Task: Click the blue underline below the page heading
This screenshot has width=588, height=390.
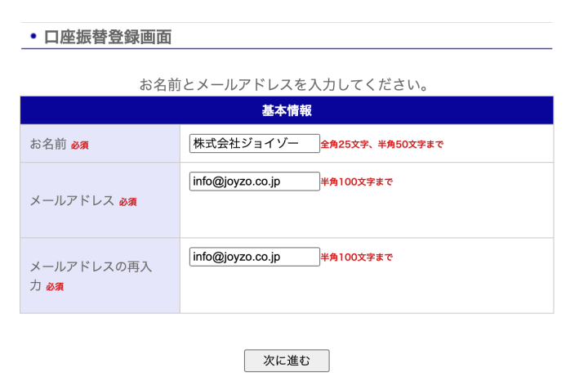Action: pyautogui.click(x=287, y=49)
